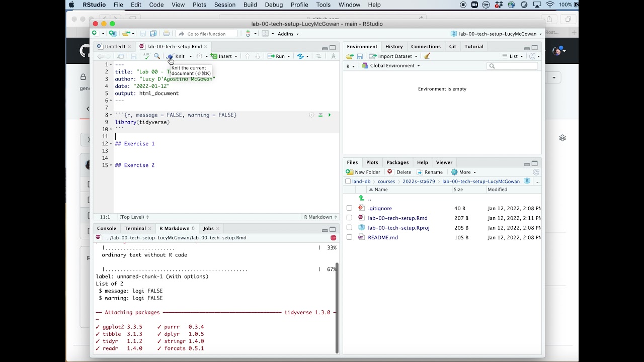Open the Knit options dropdown arrow
644x362 pixels.
(191, 56)
